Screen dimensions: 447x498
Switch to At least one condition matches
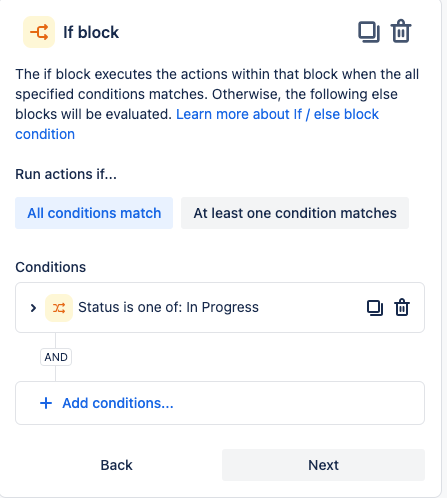point(295,213)
